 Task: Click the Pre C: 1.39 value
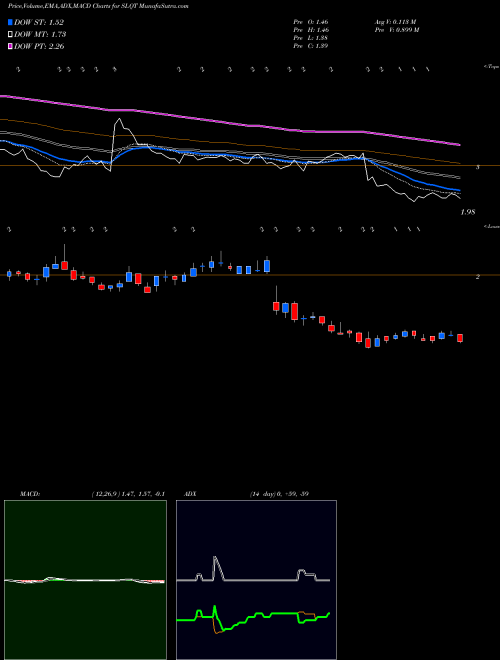tap(311, 46)
